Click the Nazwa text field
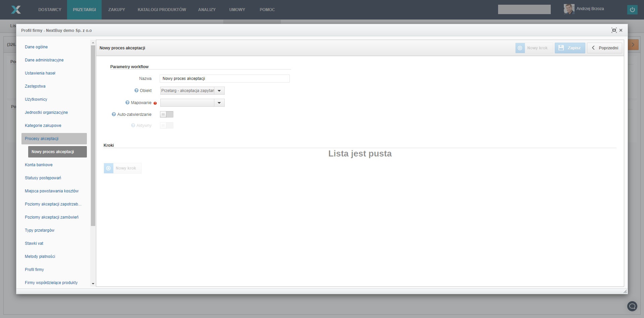 click(224, 79)
